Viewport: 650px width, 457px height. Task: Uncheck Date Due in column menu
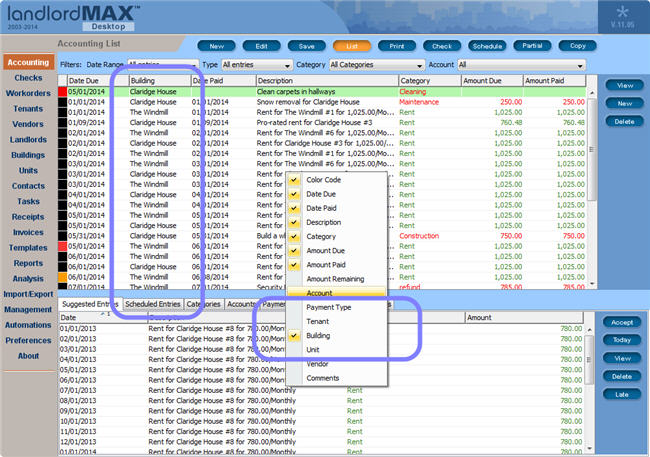(x=294, y=194)
